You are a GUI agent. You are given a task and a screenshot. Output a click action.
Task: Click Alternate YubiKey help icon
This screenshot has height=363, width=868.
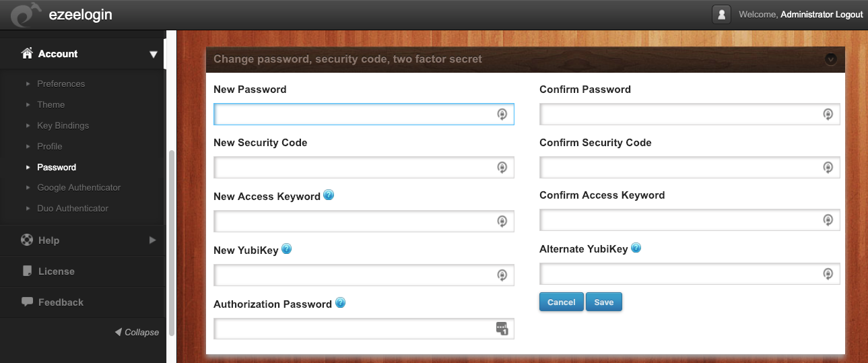tap(636, 248)
